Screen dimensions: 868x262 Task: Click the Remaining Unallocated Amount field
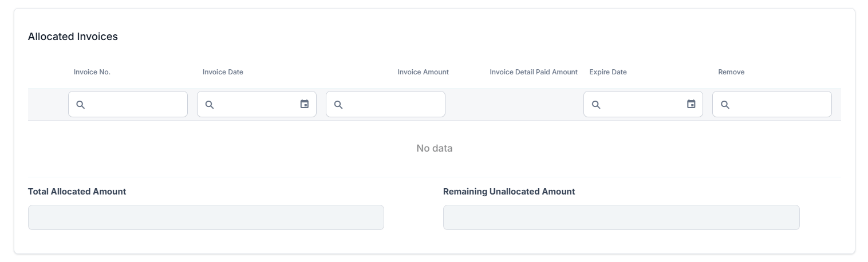621,217
